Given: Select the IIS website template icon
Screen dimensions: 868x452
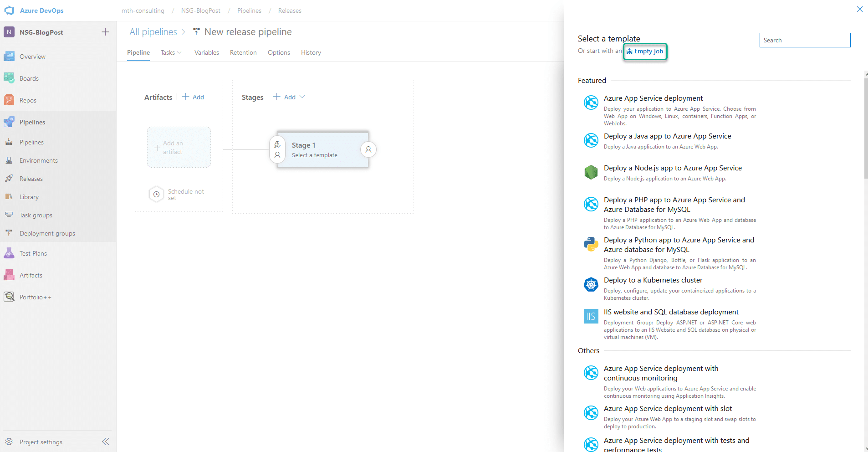Looking at the screenshot, I should click(591, 316).
